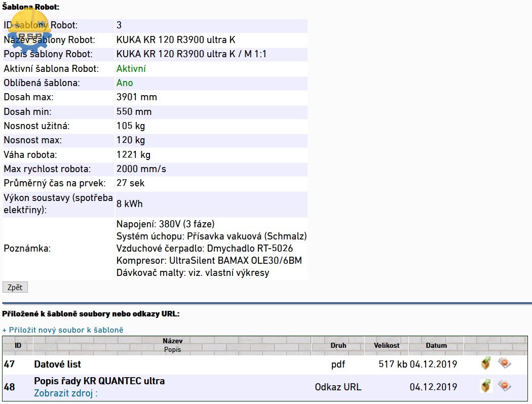The width and height of the screenshot is (532, 404).
Task: Click the Napojení: 380V (3 fáze) note line
Action: click(166, 224)
